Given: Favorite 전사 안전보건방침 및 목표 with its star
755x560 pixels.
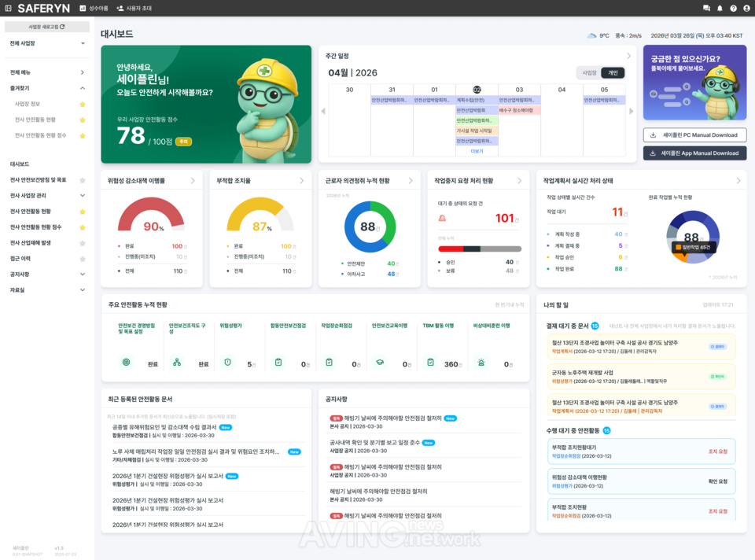Looking at the screenshot, I should [83, 180].
